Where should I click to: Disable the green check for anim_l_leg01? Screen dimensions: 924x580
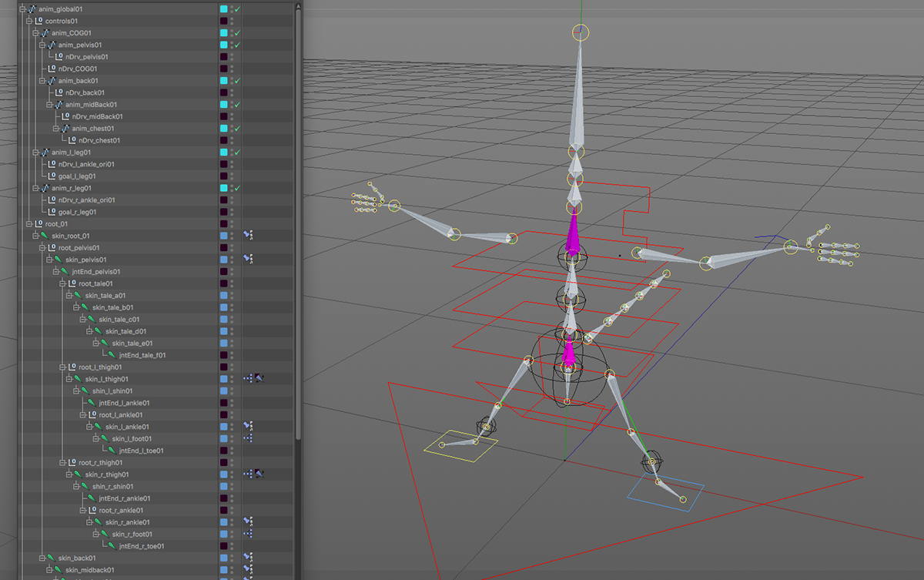[238, 153]
